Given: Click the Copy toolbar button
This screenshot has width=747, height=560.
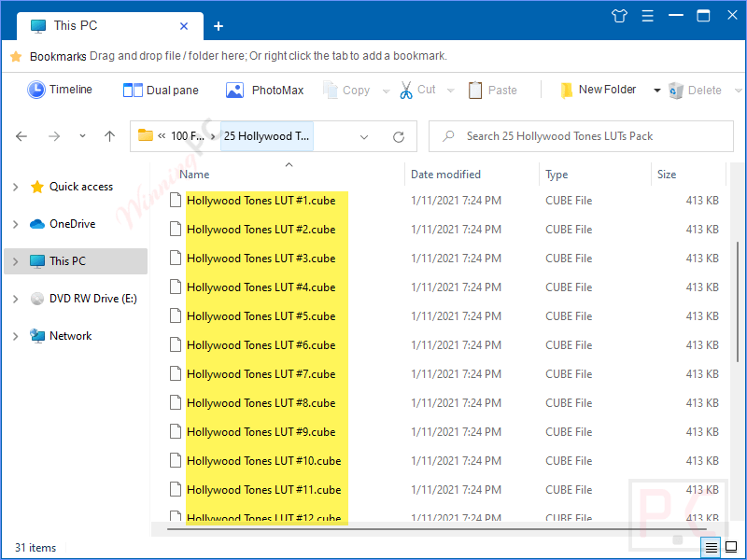Looking at the screenshot, I should point(346,90).
